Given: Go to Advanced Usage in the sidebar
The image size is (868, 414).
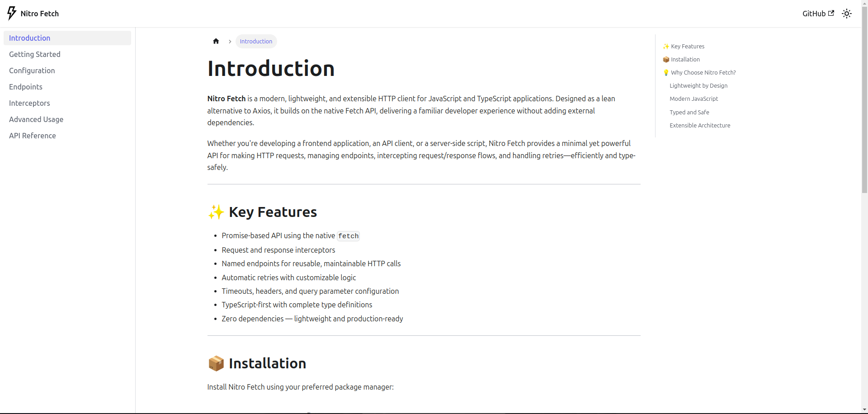Looking at the screenshot, I should point(36,119).
